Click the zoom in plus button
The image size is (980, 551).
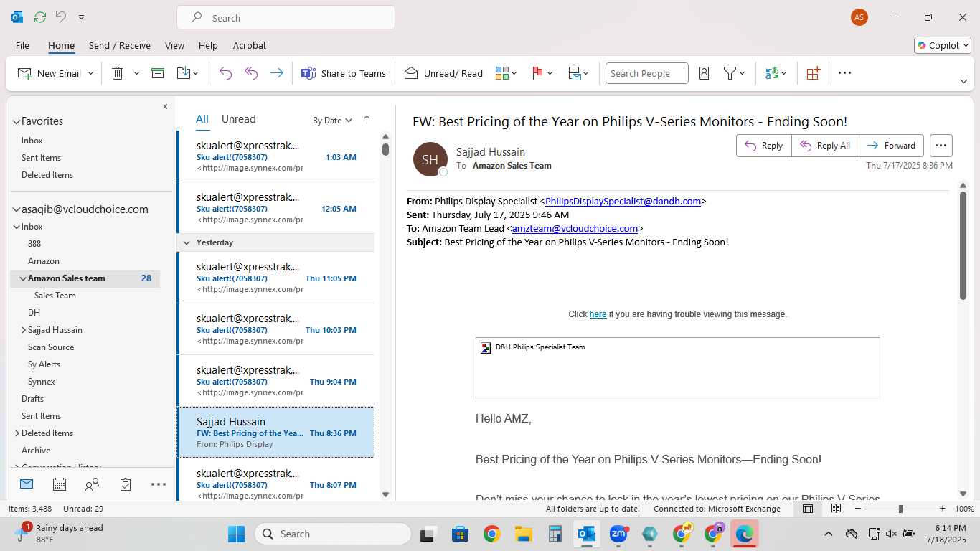[943, 509]
